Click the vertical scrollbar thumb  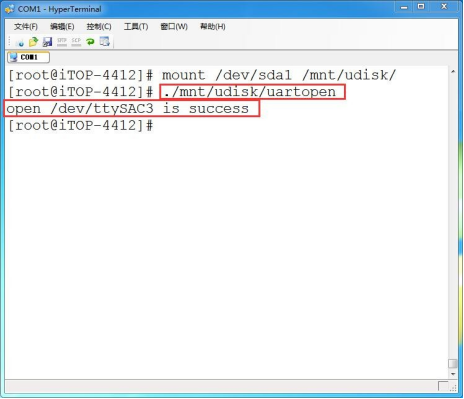tap(453, 363)
